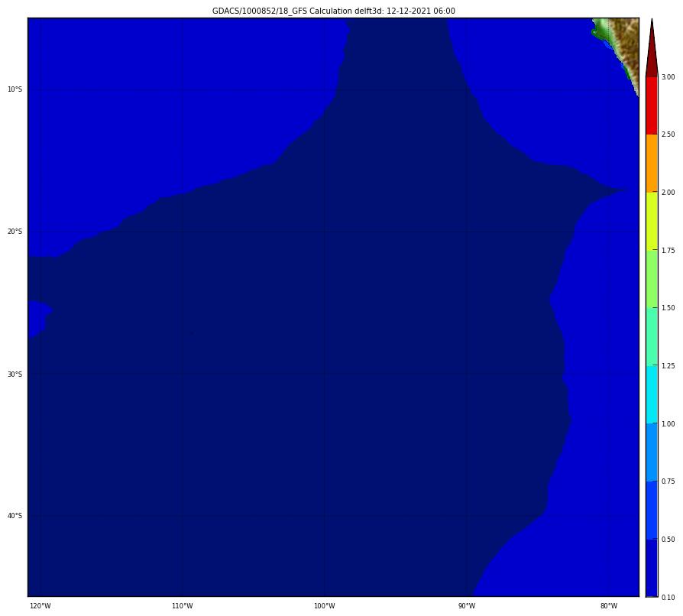Click the 120°W longitude label
The height and width of the screenshot is (616, 683).
[x=40, y=606]
